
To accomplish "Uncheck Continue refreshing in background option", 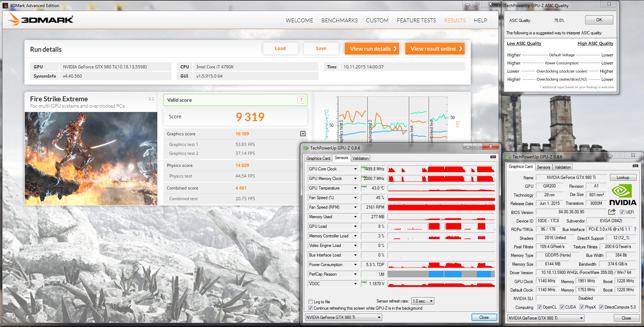I will (x=310, y=308).
